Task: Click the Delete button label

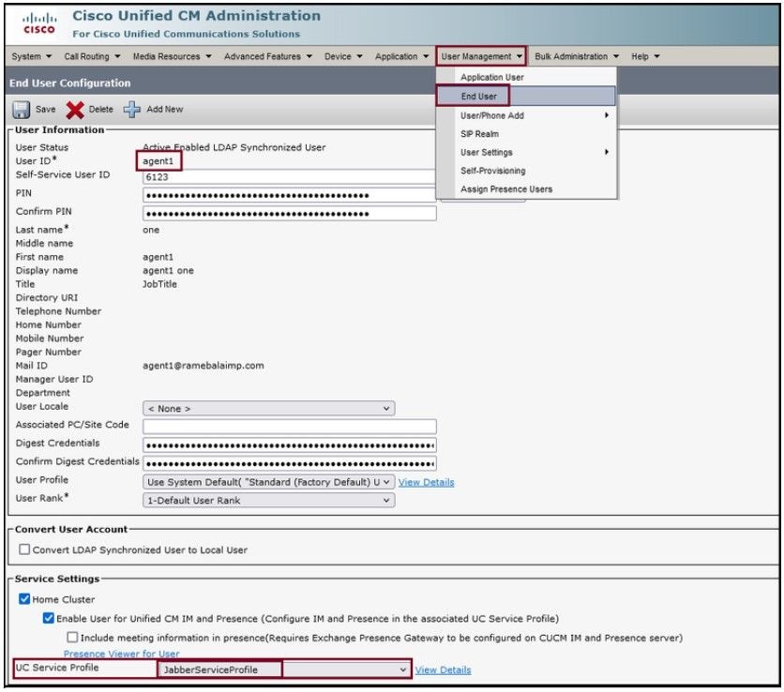Action: (x=101, y=110)
